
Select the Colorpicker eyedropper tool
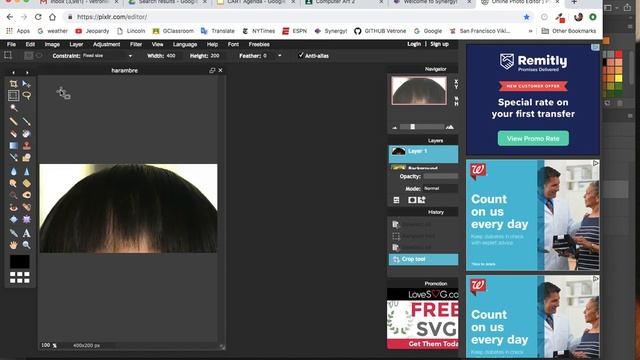click(x=13, y=233)
